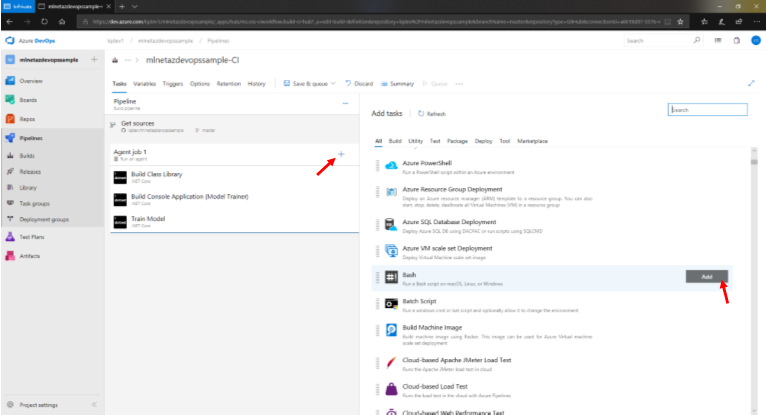Select the Train Model task
Viewport: 766px width, 415px height.
[234, 222]
